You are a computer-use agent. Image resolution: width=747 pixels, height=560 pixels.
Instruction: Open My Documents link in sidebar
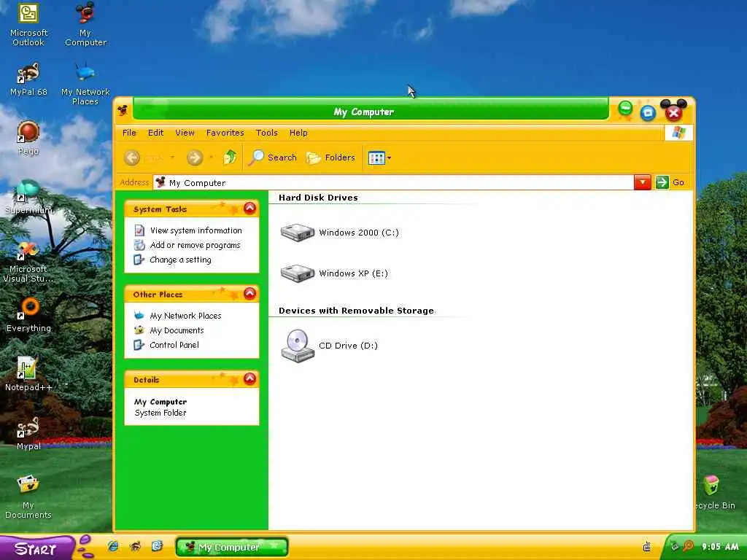[x=169, y=330]
